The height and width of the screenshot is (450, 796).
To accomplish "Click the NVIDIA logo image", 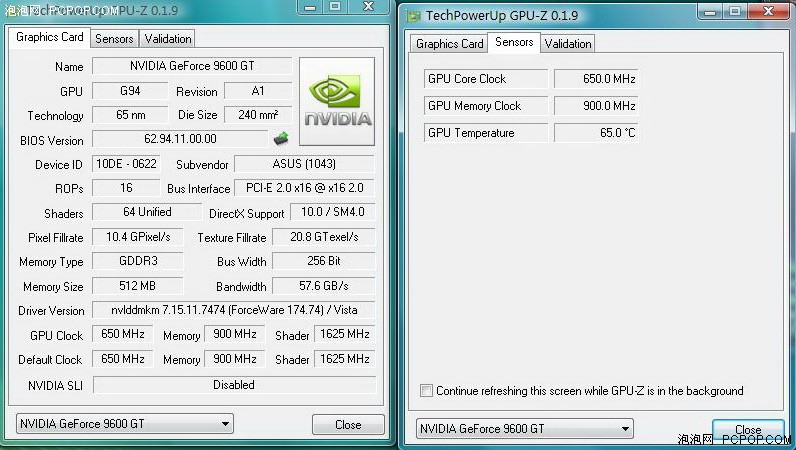I will click(x=337, y=102).
